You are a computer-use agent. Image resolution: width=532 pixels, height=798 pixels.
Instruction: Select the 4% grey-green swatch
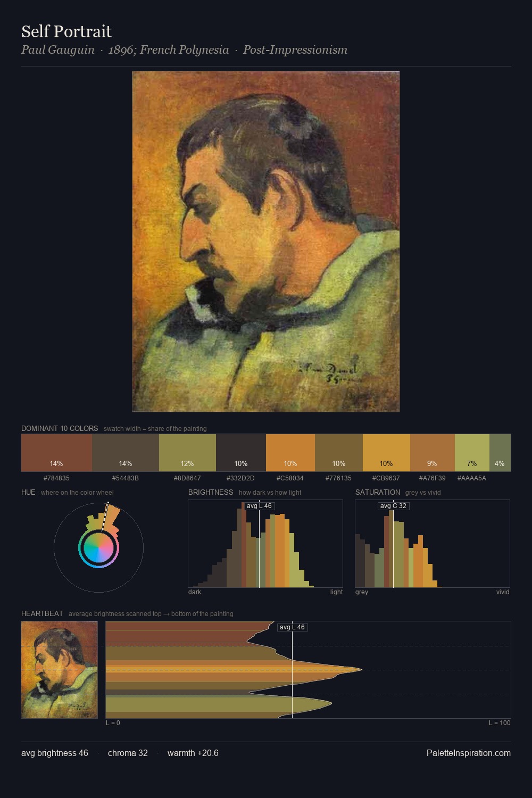pyautogui.click(x=500, y=453)
